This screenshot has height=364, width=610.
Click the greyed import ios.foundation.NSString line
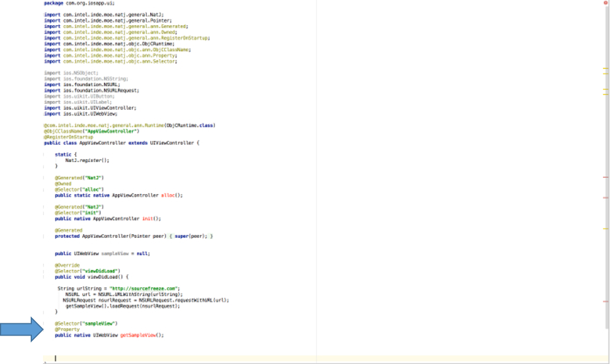[x=86, y=79]
